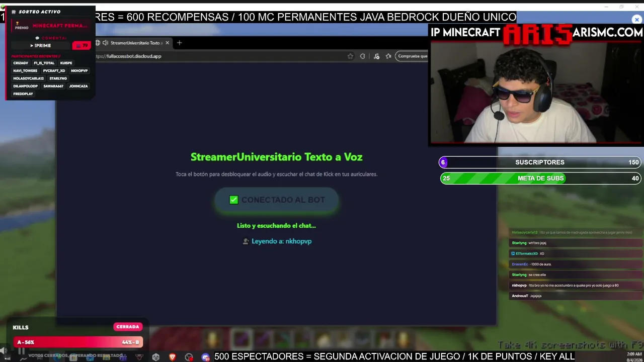This screenshot has height=362, width=644.
Task: Bookmark this page with the star icon
Action: pos(350,56)
